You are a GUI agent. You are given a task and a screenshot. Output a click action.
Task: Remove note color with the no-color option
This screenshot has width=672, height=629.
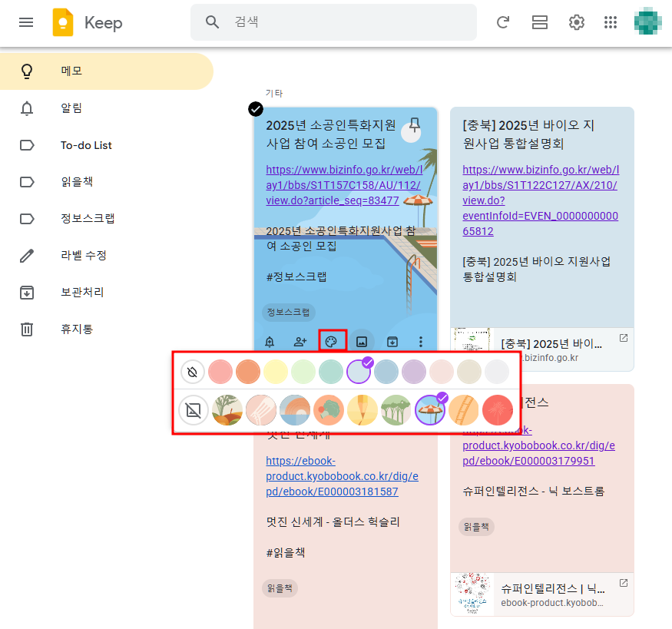[x=193, y=371]
